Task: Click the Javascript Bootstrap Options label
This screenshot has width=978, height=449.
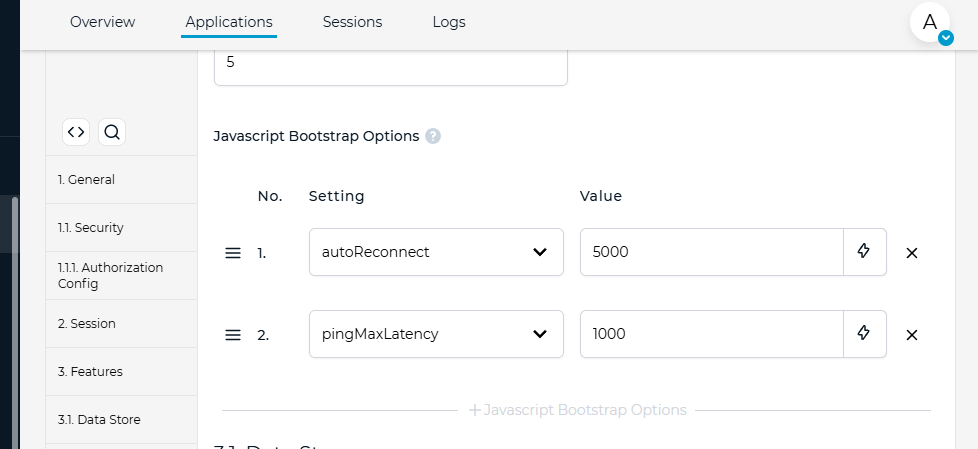Action: [316, 136]
